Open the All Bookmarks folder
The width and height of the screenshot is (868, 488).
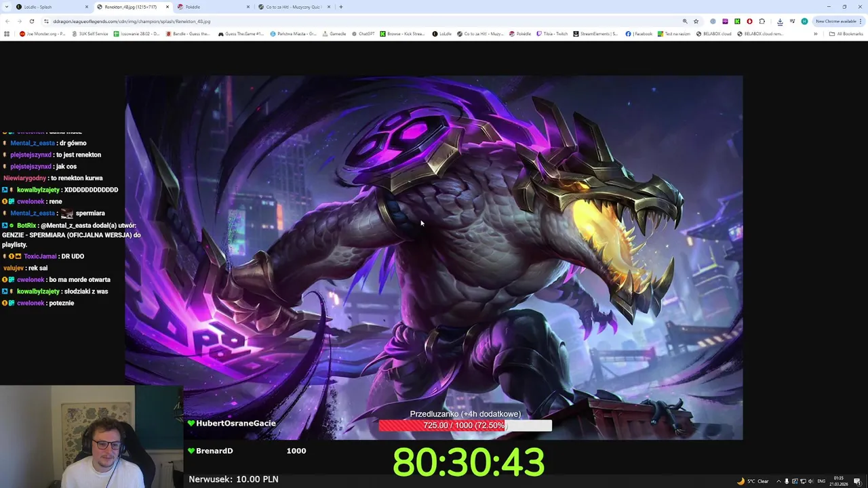[846, 33]
